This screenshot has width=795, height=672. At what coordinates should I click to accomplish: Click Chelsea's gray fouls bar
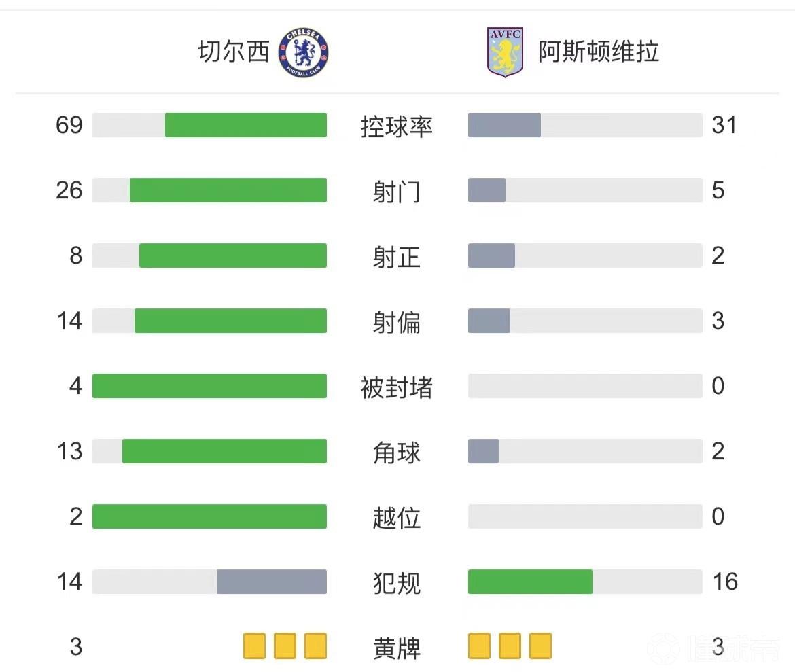coord(272,582)
